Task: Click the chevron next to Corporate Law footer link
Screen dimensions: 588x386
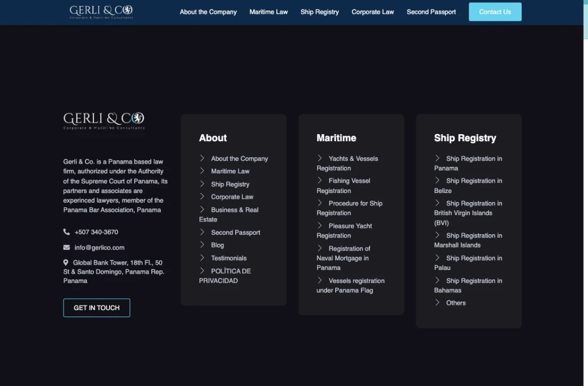Action: pos(202,196)
